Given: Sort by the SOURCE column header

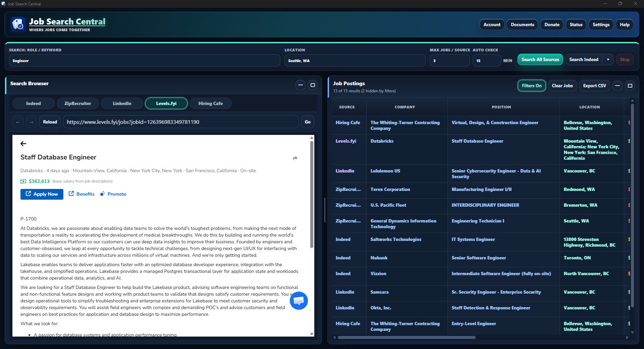Looking at the screenshot, I should [347, 107].
